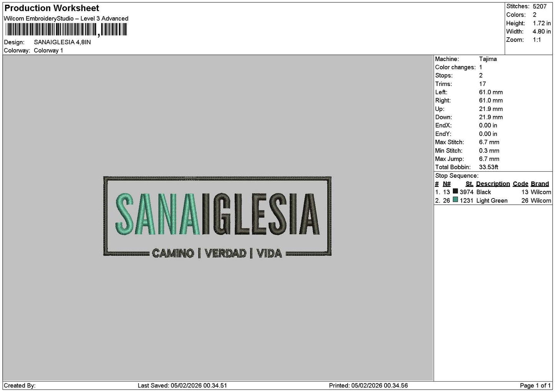The image size is (555, 392).
Task: Click the EndY value '0.00 in'
Action: [x=488, y=134]
